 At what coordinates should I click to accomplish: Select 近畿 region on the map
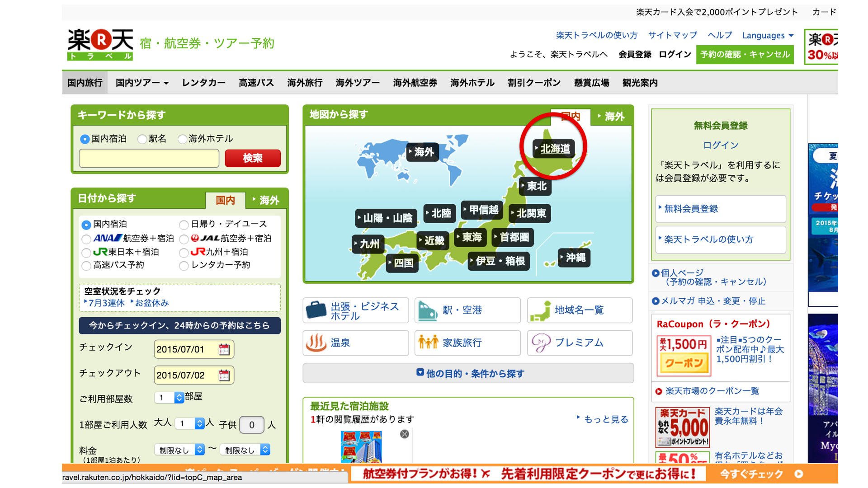pos(433,240)
